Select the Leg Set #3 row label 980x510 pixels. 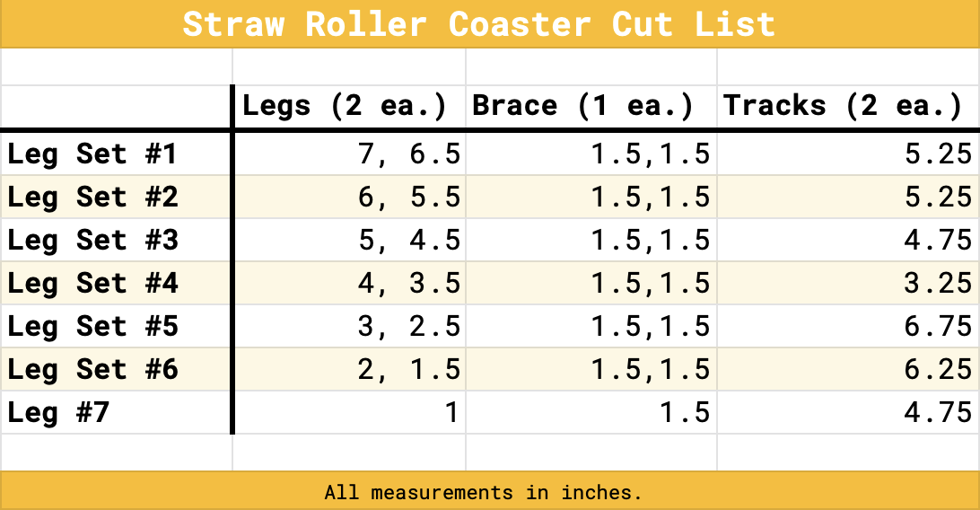point(92,241)
